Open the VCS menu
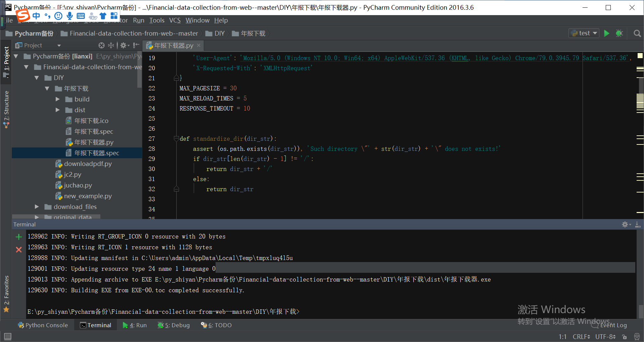 (175, 20)
